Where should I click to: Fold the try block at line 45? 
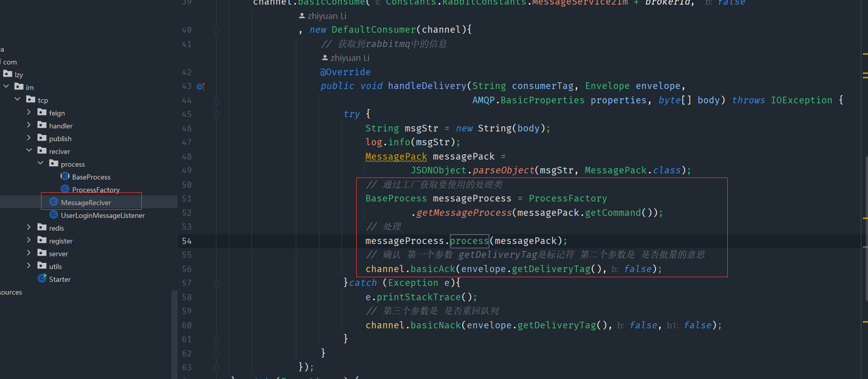[216, 115]
